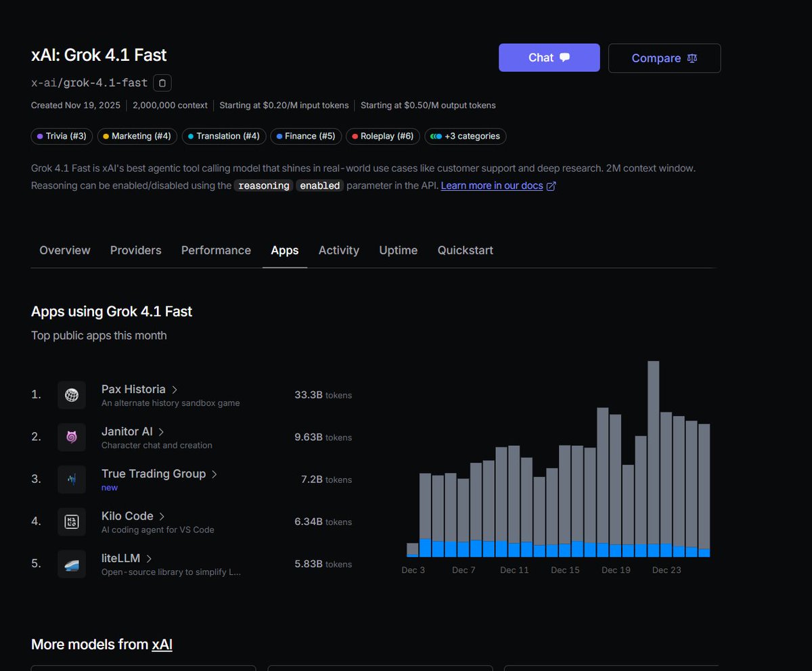Click the 'Apps using Grok 4.1 Fast' heading

112,312
